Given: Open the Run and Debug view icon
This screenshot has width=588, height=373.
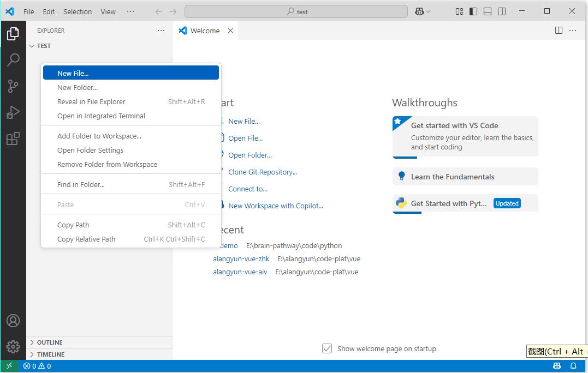Looking at the screenshot, I should [x=13, y=112].
